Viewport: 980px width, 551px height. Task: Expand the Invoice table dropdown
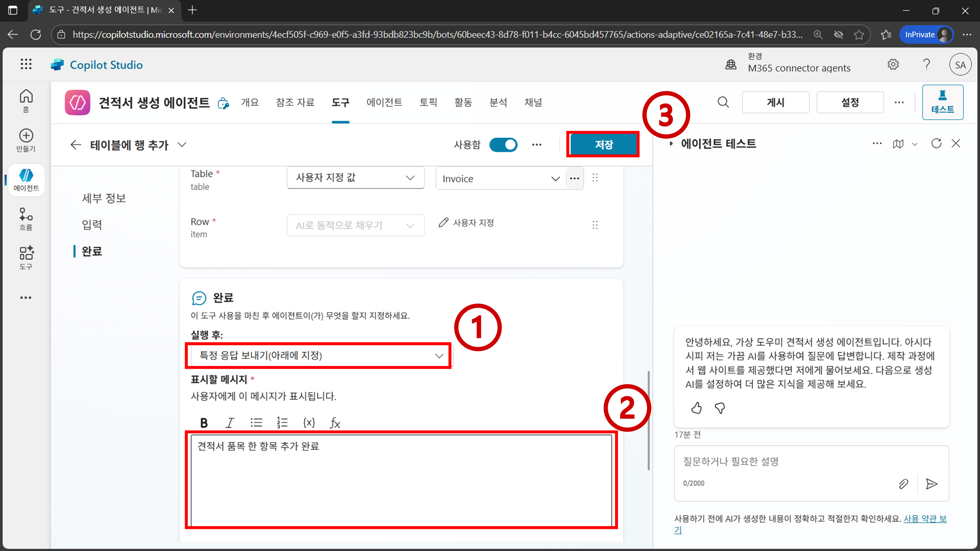555,179
